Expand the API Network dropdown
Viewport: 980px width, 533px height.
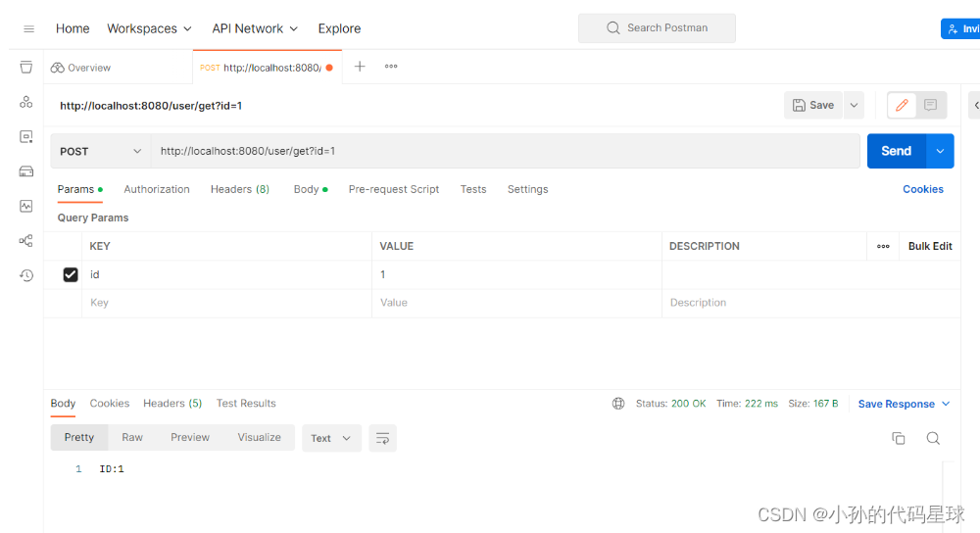255,28
